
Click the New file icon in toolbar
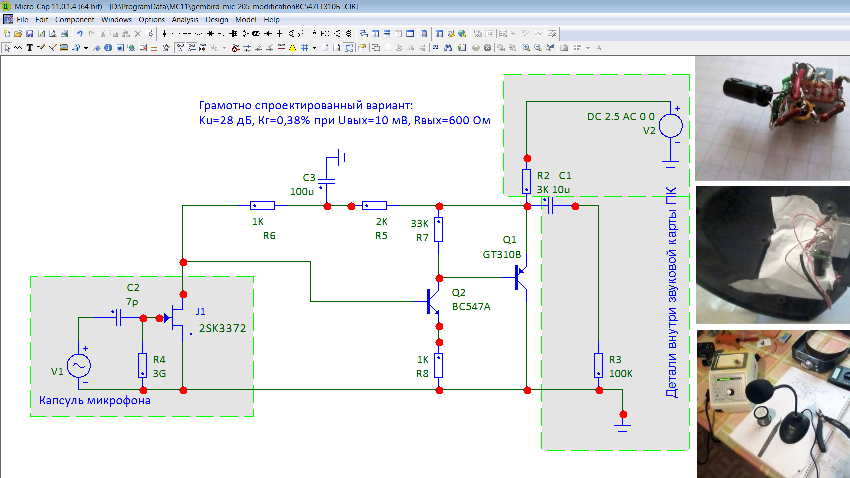click(6, 33)
